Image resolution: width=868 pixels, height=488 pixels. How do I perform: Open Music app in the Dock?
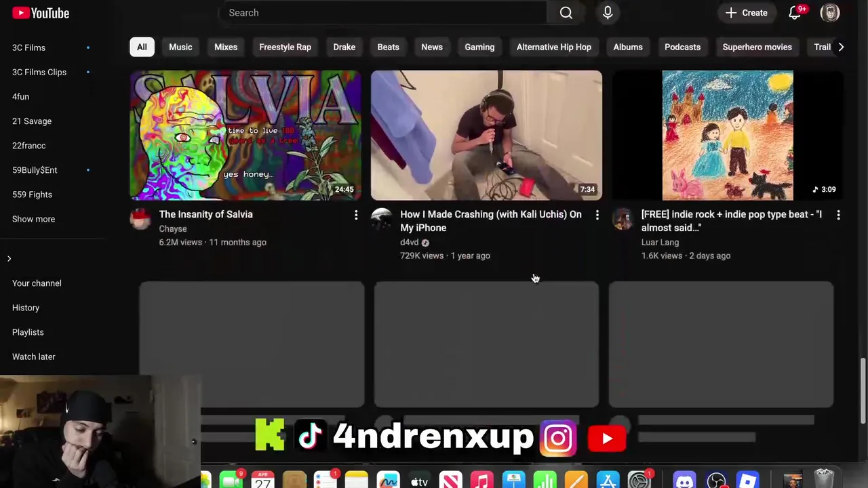(481, 480)
